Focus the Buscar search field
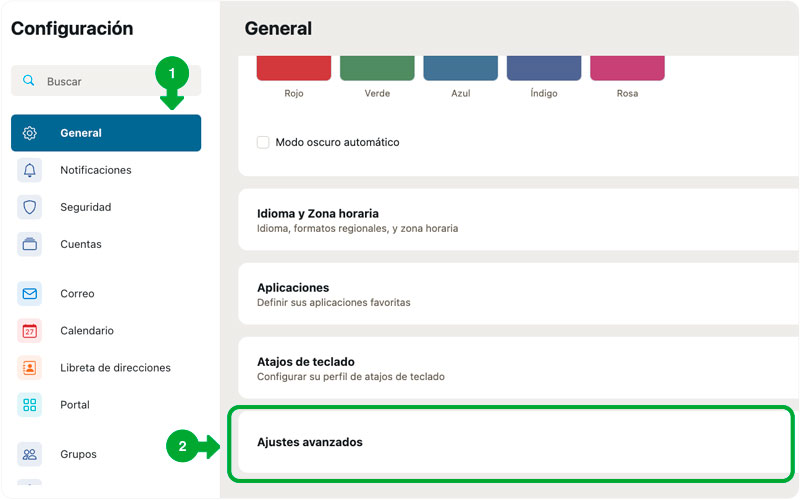This screenshot has width=800, height=500. coord(106,81)
